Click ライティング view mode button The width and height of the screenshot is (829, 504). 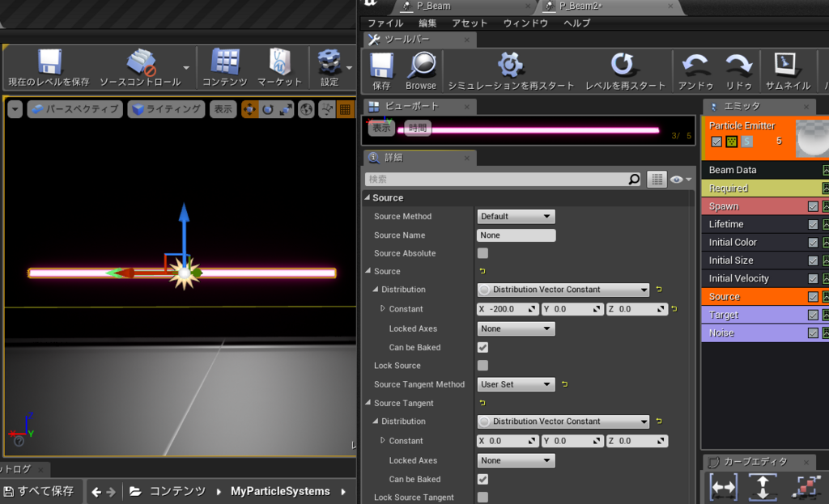pyautogui.click(x=166, y=109)
